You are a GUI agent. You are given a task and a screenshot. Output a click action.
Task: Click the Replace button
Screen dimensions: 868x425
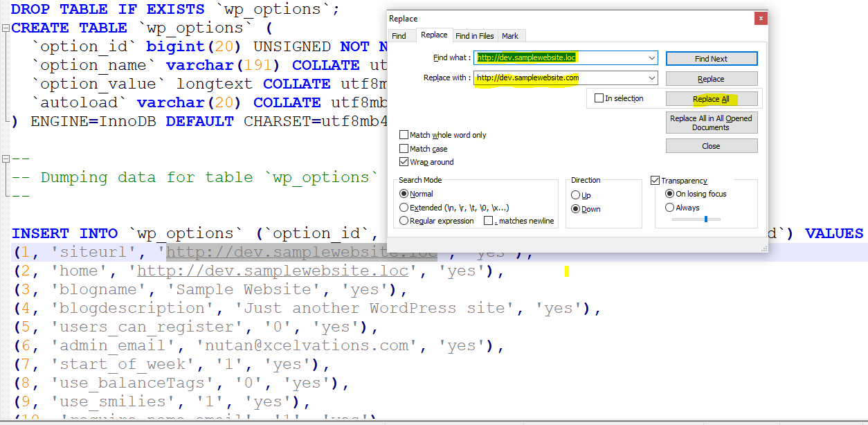(712, 79)
